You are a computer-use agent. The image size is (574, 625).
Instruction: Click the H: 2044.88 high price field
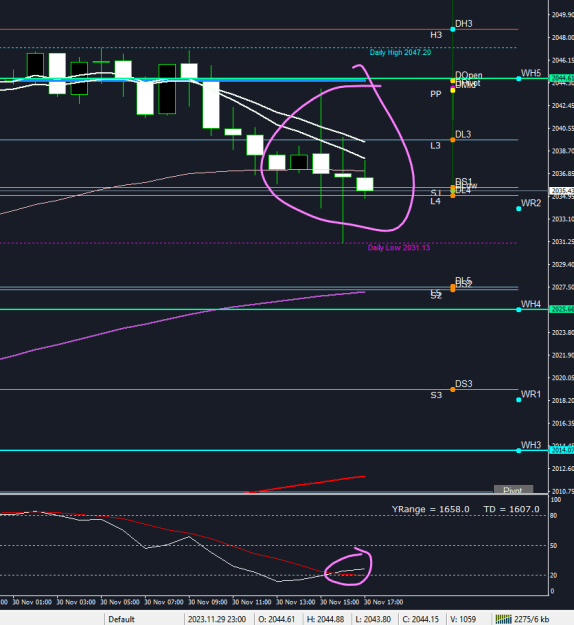click(x=325, y=619)
